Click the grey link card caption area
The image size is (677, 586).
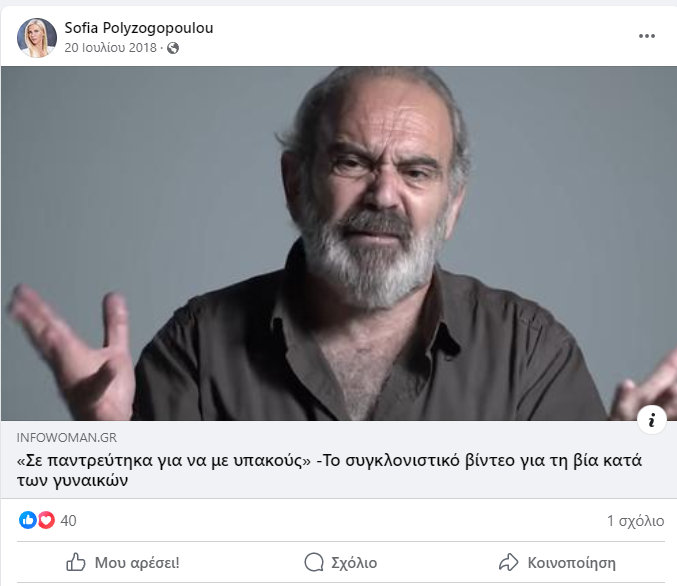(x=339, y=459)
